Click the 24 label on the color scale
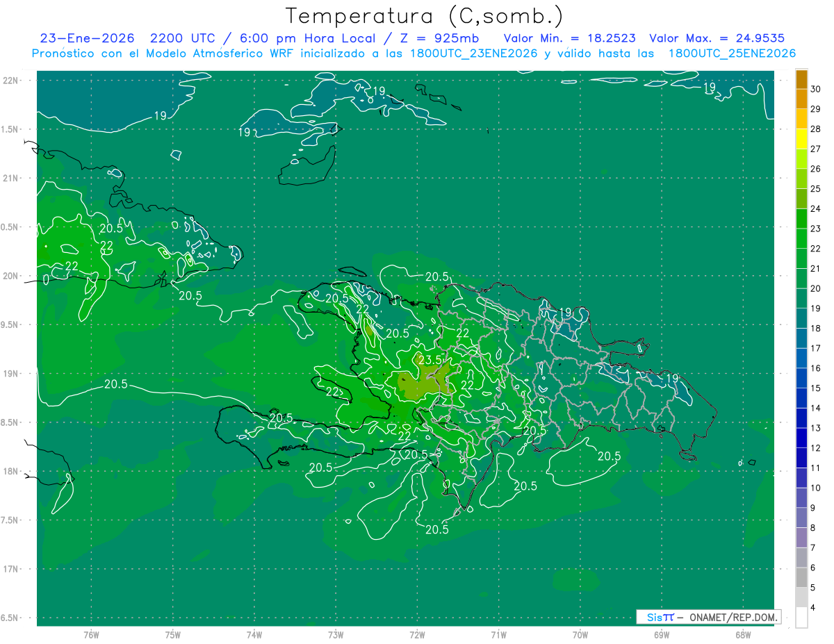Viewport: 834px width, 644px height. coord(815,208)
